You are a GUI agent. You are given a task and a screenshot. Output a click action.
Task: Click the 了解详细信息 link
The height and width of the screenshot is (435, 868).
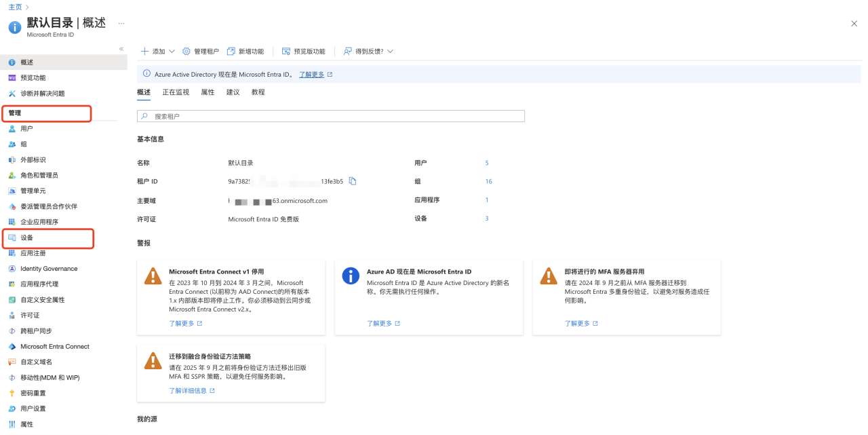(192, 391)
